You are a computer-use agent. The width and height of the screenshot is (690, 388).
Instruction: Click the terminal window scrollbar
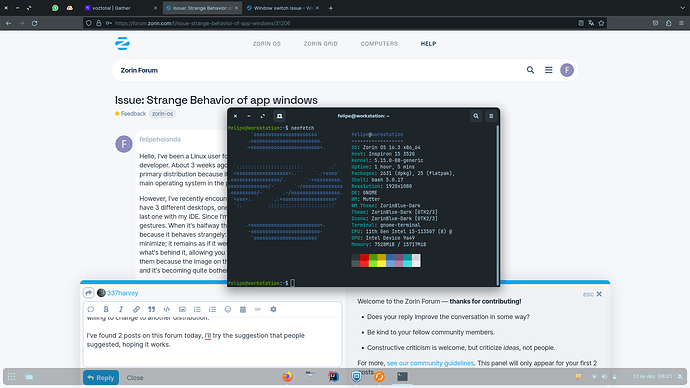498,205
